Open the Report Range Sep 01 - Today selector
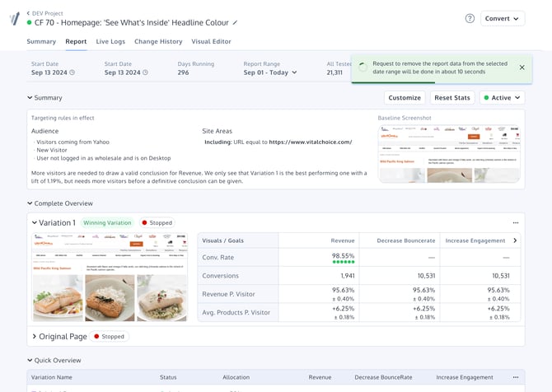The height and width of the screenshot is (392, 552). point(270,72)
